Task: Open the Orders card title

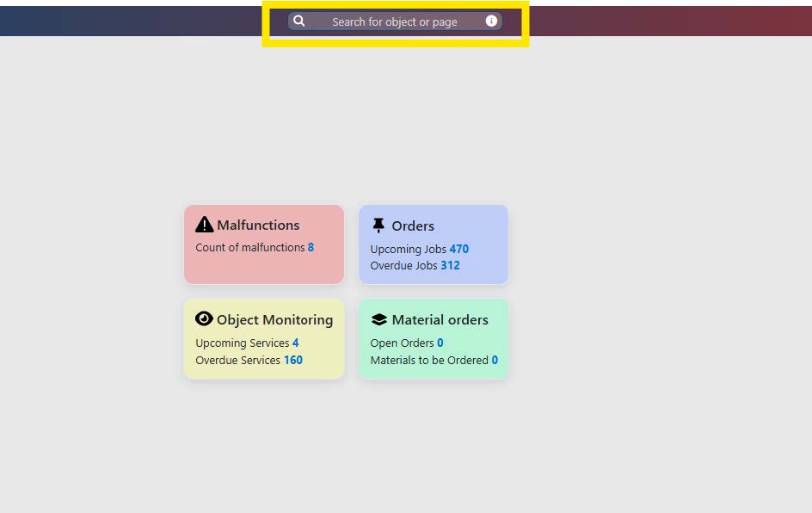Action: pos(413,226)
